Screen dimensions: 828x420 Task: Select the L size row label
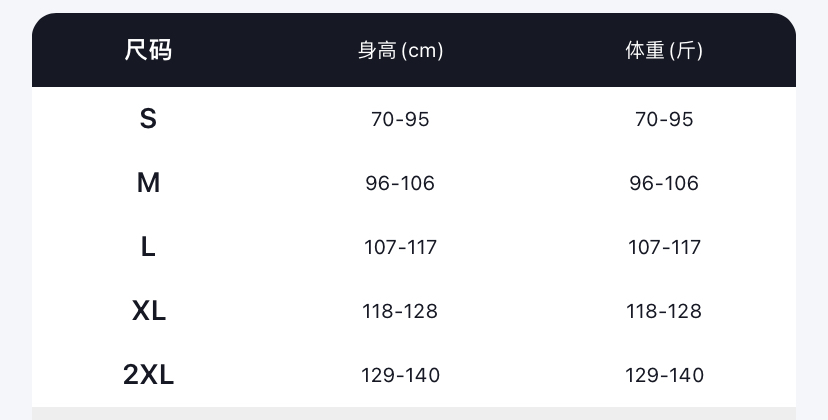pyautogui.click(x=148, y=247)
